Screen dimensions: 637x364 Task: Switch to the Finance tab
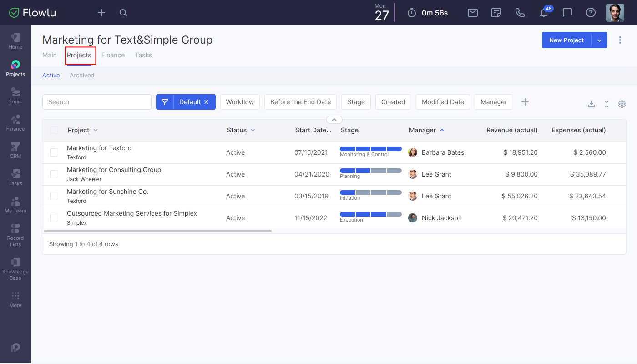113,55
